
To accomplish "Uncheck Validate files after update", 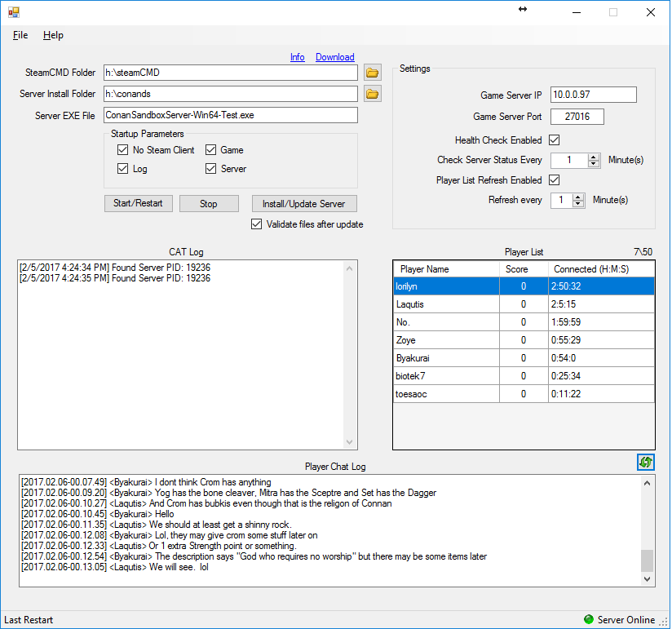I will 257,224.
